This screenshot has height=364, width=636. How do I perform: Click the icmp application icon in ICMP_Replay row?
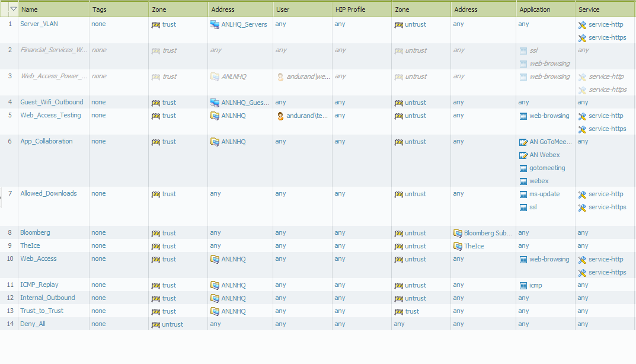pos(523,286)
